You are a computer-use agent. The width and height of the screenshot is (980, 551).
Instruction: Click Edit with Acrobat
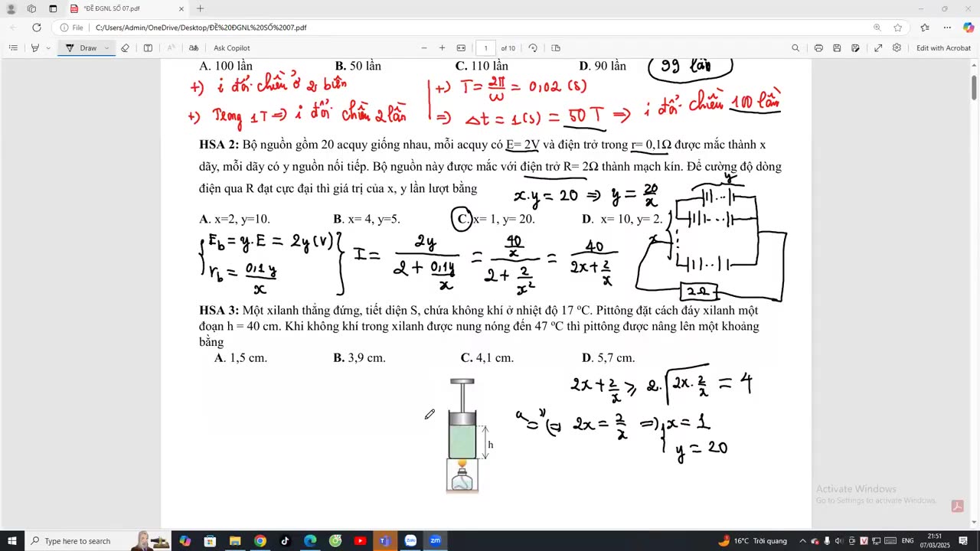click(943, 47)
